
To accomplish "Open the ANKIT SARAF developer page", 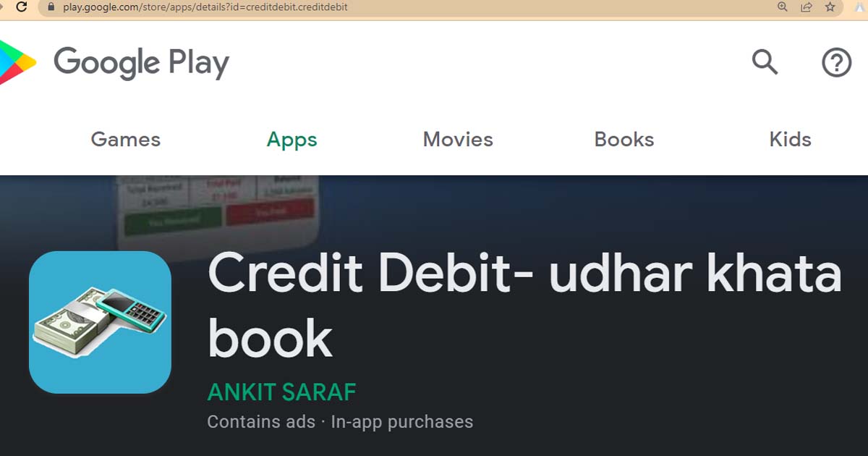I will click(x=281, y=392).
